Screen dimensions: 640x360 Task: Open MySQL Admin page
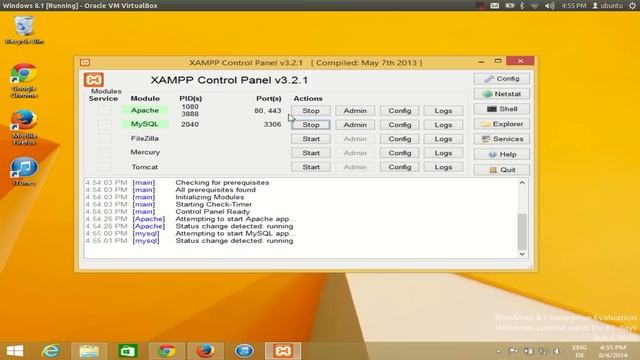[x=355, y=124]
